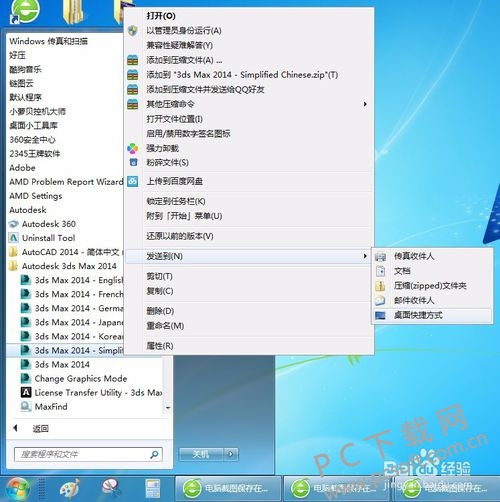500x502 pixels.
Task: Open the Paint palette taskbar icon
Action: [70, 489]
